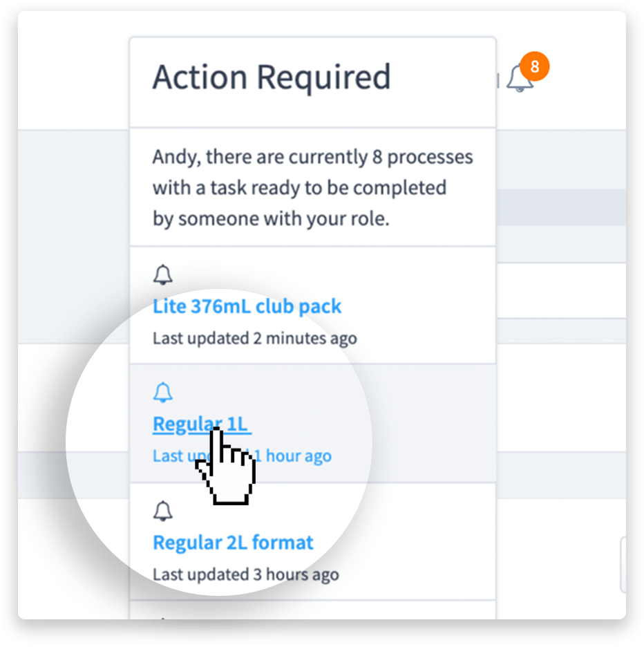The height and width of the screenshot is (647, 644).
Task: Open the Lite 376mL club pack link
Action: (x=247, y=306)
